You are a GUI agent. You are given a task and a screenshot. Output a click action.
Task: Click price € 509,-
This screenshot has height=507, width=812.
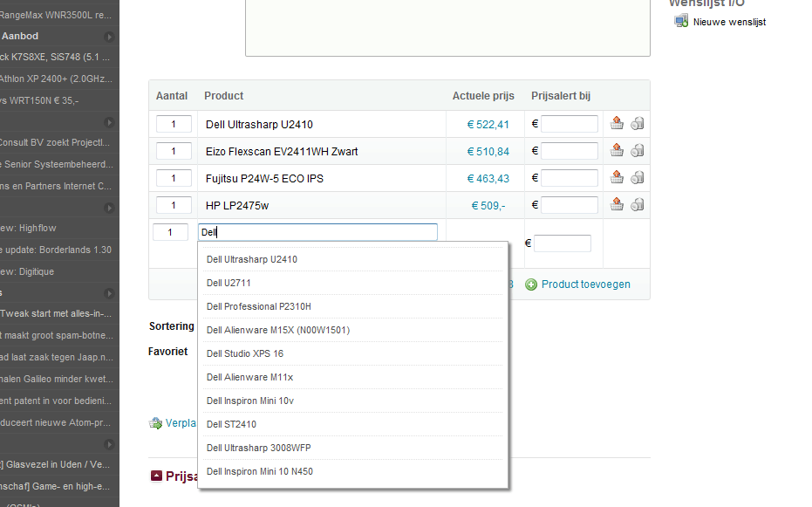point(488,206)
